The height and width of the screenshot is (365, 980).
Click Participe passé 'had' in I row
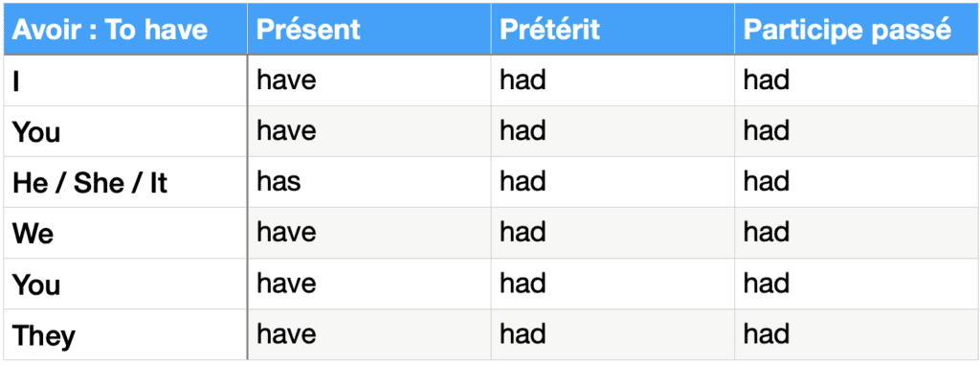pos(767,80)
